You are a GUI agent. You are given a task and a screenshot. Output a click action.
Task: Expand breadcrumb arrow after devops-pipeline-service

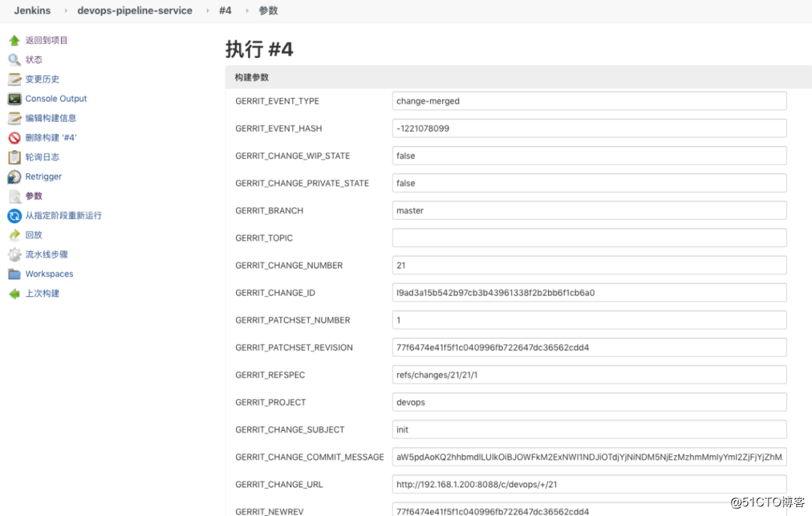click(x=208, y=11)
